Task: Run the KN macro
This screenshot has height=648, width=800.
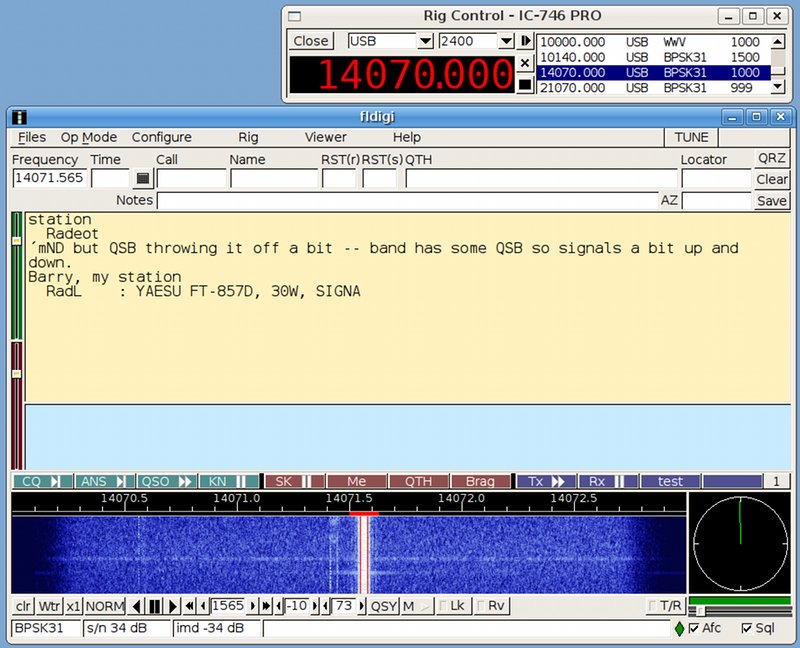Action: click(x=229, y=482)
